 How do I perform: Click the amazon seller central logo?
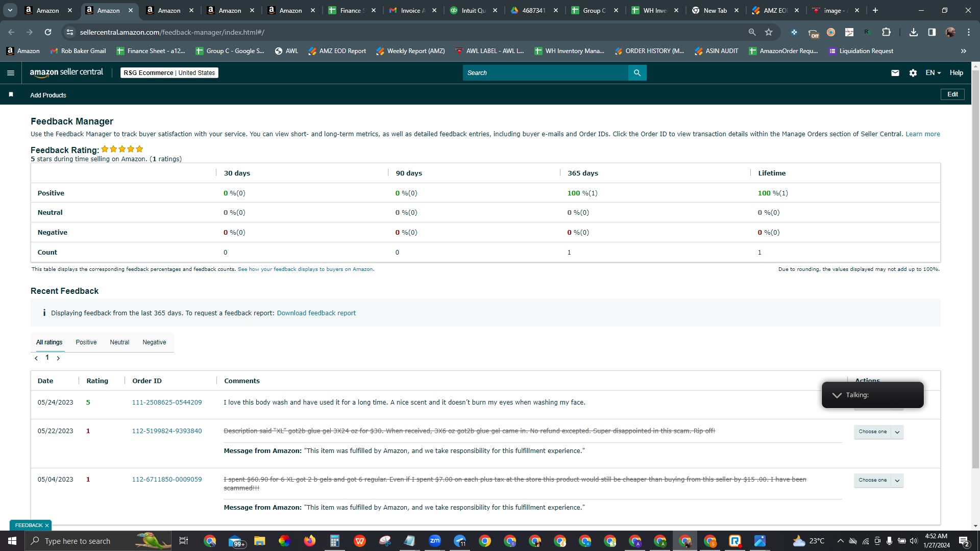tap(66, 72)
